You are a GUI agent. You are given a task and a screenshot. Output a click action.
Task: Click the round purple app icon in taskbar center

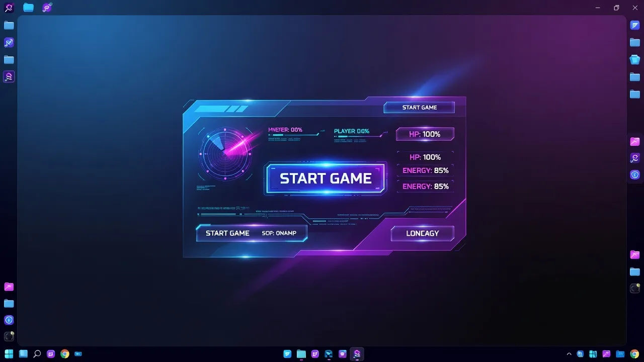(x=343, y=354)
